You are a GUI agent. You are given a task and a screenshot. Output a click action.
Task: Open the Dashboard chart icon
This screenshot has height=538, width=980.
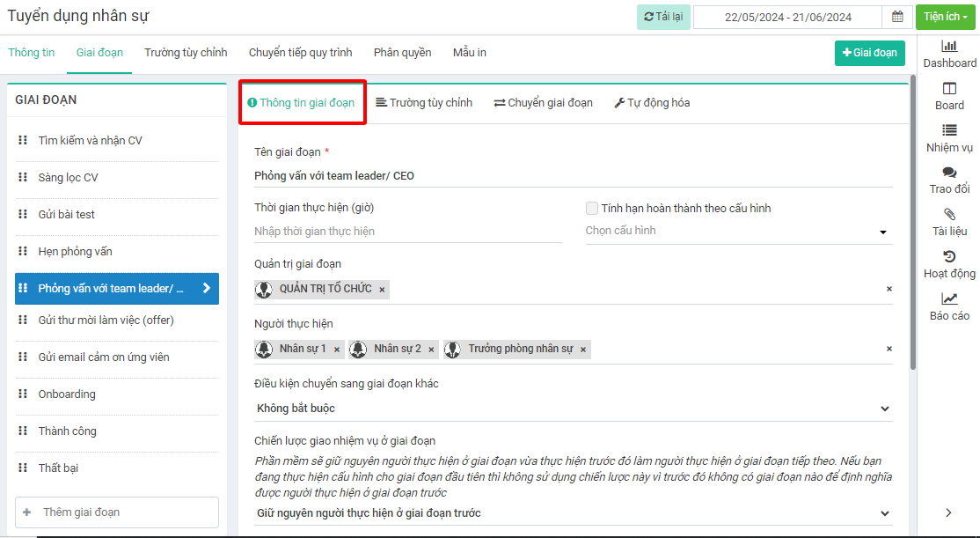949,46
